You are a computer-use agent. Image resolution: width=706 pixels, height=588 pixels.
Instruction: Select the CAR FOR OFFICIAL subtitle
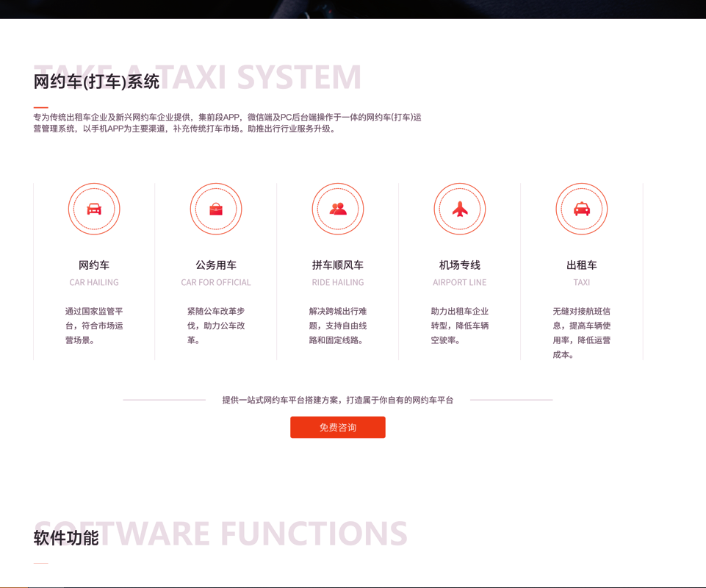(x=216, y=282)
